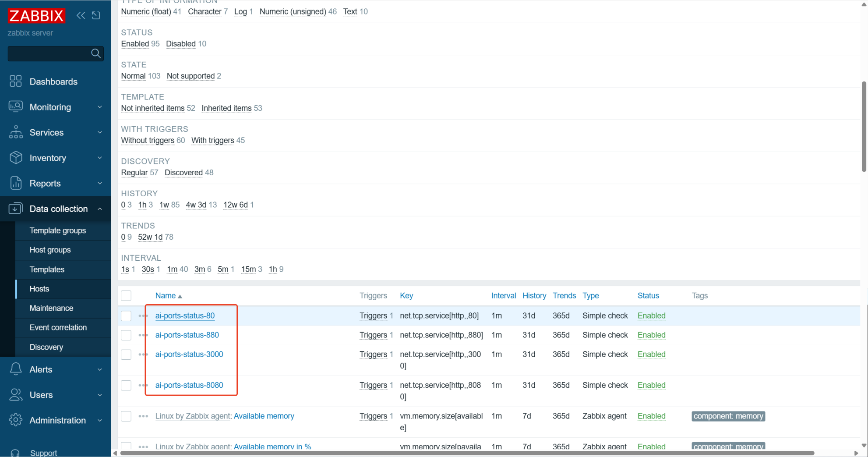868x457 pixels.
Task: Click the Inventory box icon
Action: 16,157
